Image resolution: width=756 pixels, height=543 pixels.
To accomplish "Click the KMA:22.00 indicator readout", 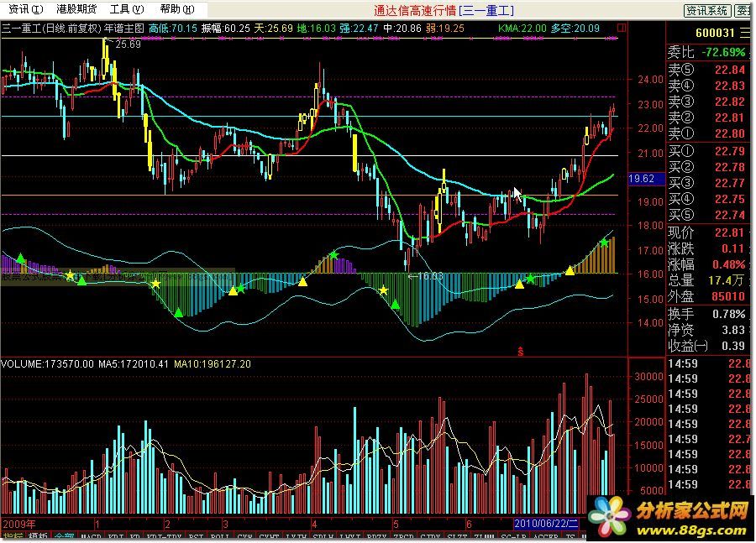I will (522, 29).
